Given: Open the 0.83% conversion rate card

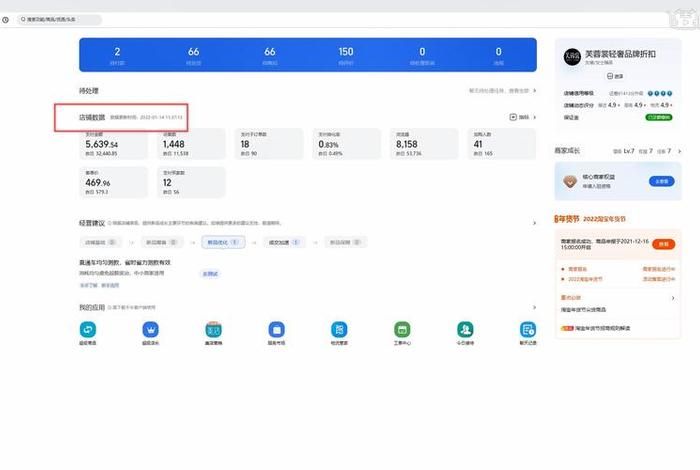Looking at the screenshot, I should [x=346, y=144].
